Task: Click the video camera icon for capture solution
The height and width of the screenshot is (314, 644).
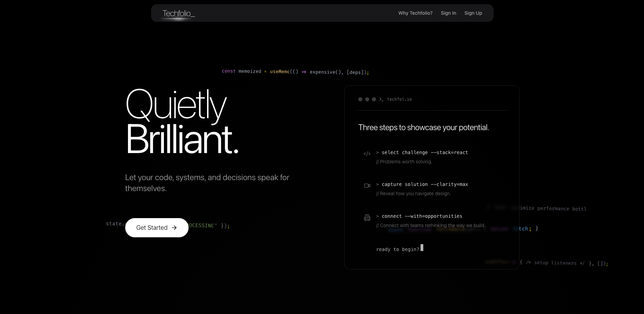Action: click(x=367, y=185)
